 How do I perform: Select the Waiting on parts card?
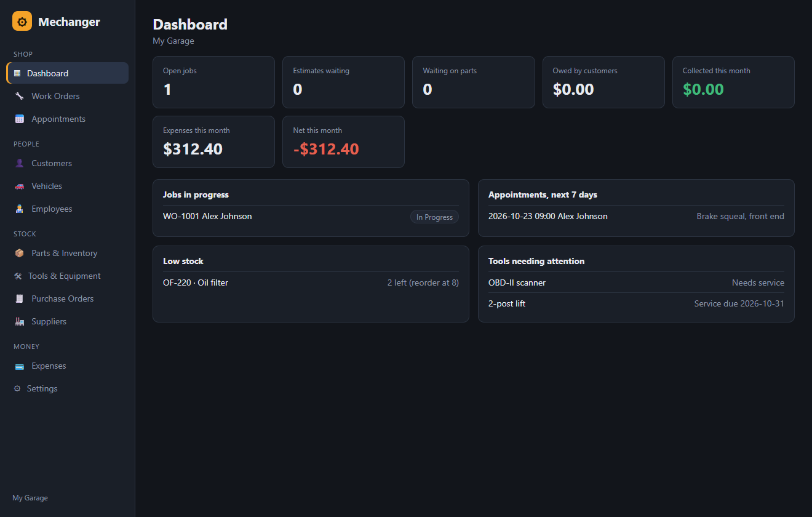pyautogui.click(x=474, y=82)
